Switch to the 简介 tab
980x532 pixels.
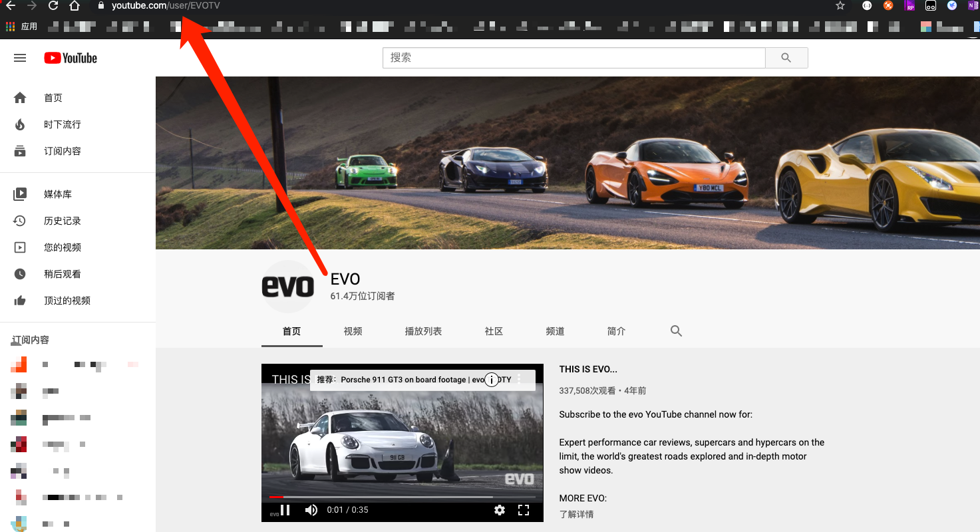tap(616, 331)
